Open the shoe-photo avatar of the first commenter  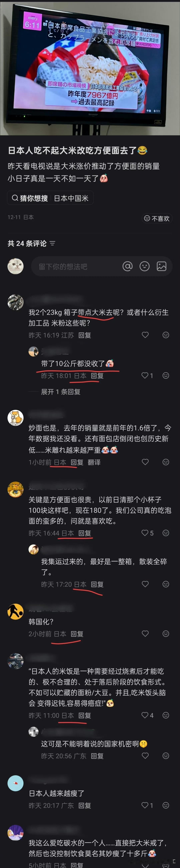(x=16, y=302)
